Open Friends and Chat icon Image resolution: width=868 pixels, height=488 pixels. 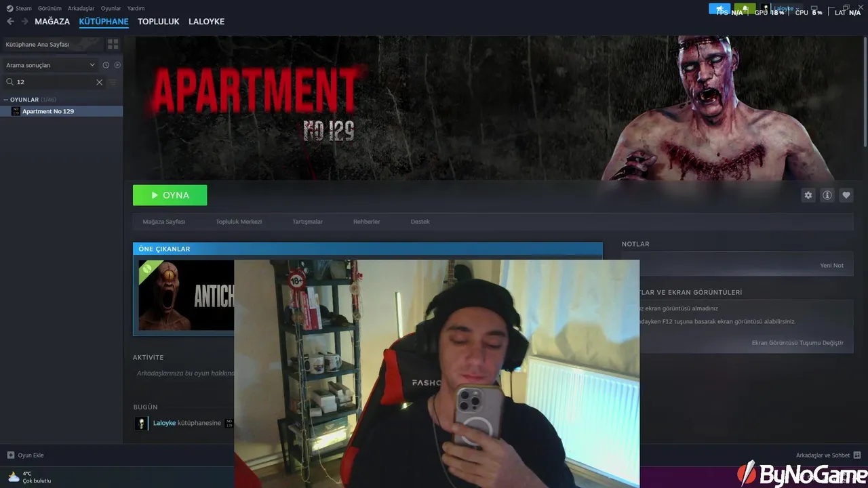[x=857, y=455]
